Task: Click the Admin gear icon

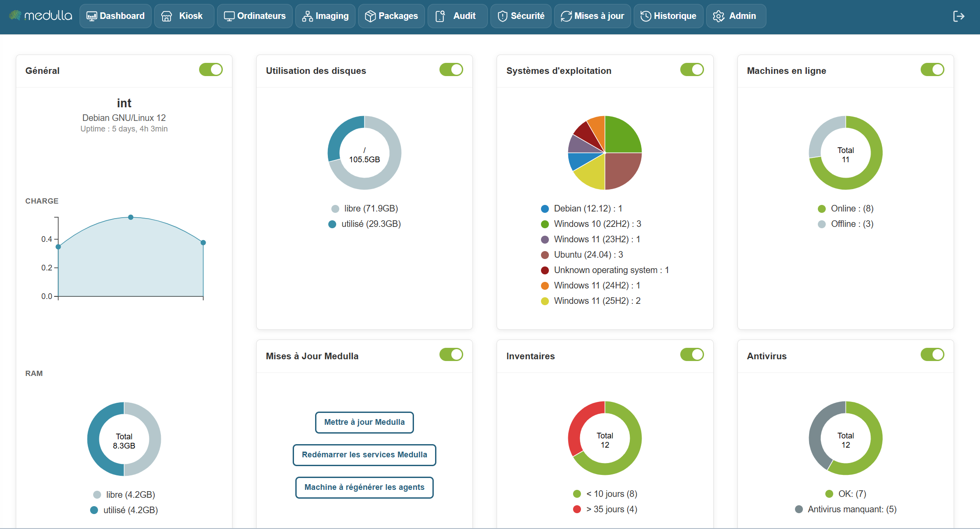Action: [719, 16]
